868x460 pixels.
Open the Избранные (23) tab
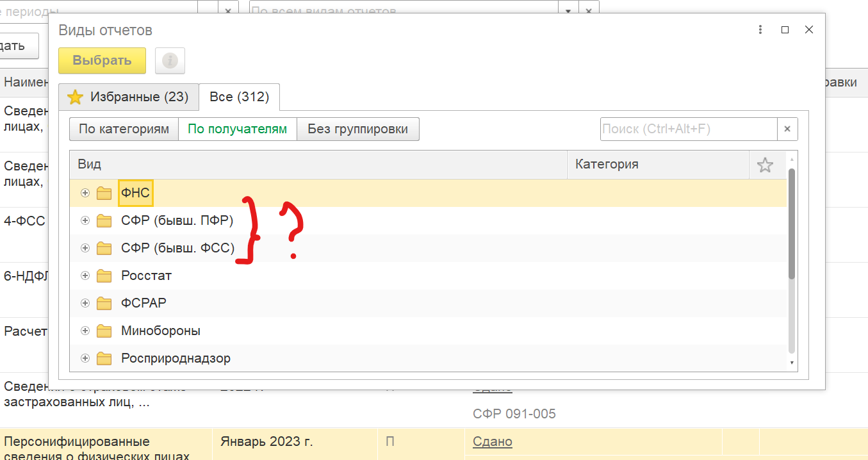[x=128, y=97]
